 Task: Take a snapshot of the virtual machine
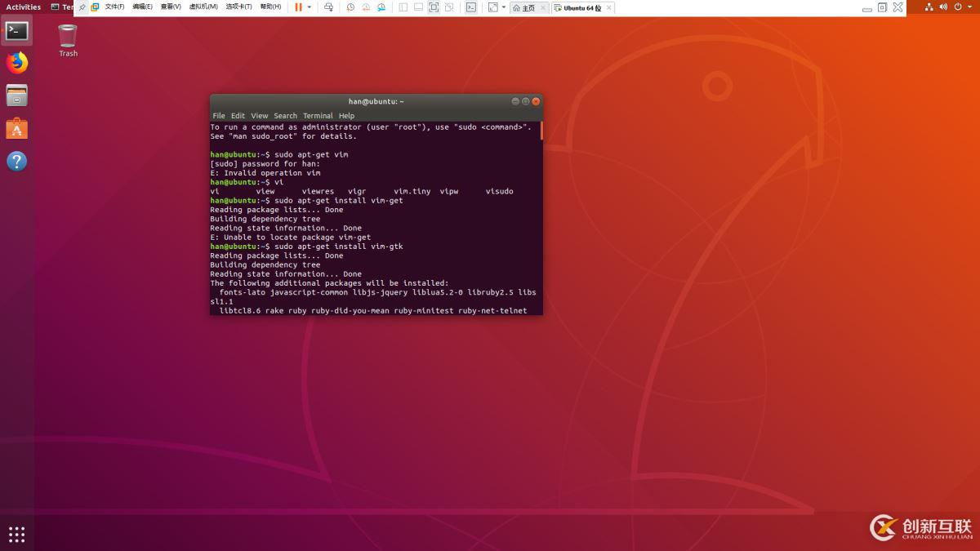(x=350, y=7)
